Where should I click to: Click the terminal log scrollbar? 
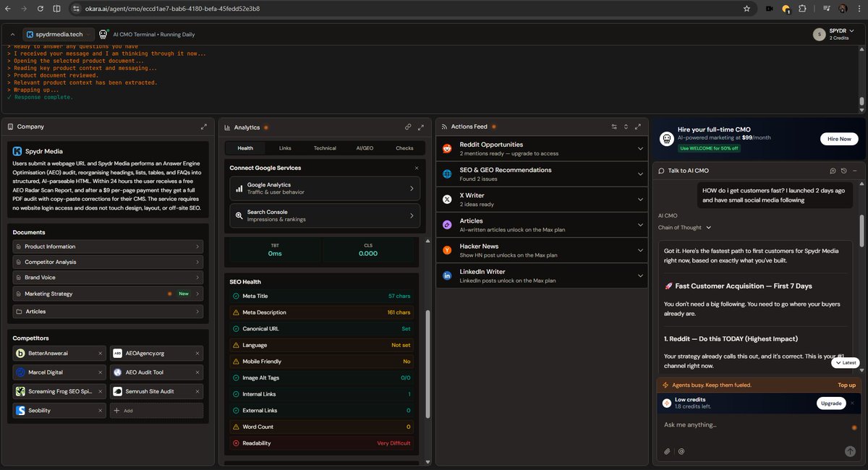point(861,103)
